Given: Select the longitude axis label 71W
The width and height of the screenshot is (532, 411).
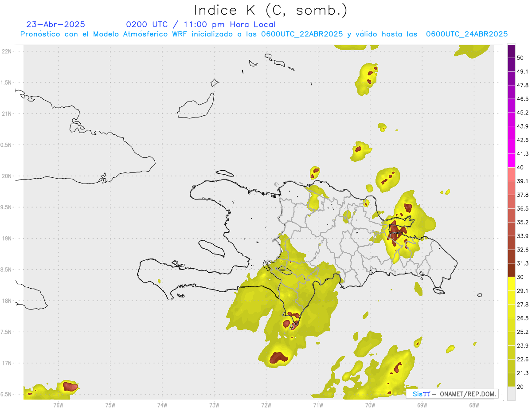Looking at the screenshot, I should pyautogui.click(x=318, y=405).
